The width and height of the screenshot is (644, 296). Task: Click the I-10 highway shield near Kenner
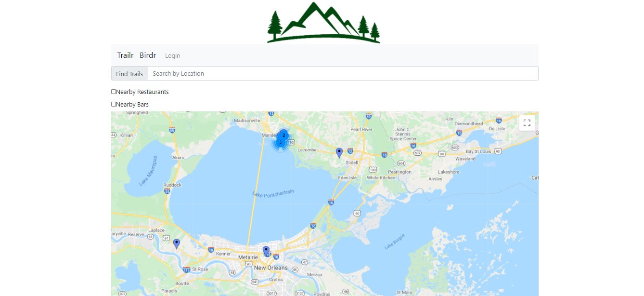coord(211,250)
